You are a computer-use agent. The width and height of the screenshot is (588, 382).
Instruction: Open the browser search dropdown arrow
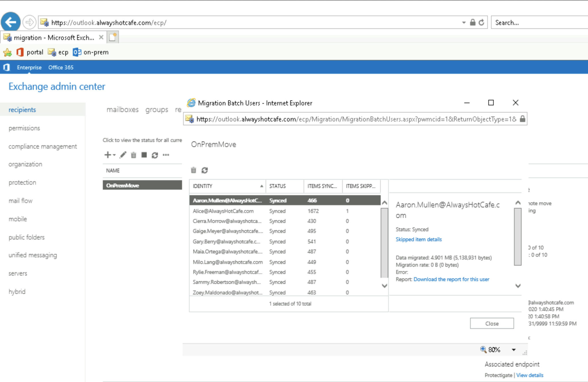click(463, 22)
